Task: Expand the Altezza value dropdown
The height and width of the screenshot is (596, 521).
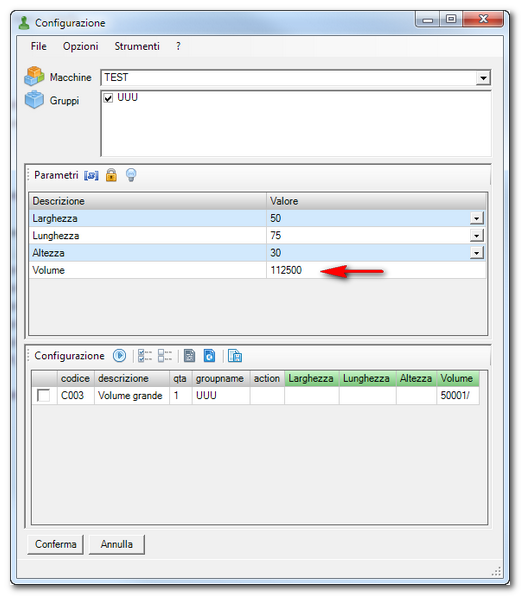Action: pyautogui.click(x=477, y=253)
